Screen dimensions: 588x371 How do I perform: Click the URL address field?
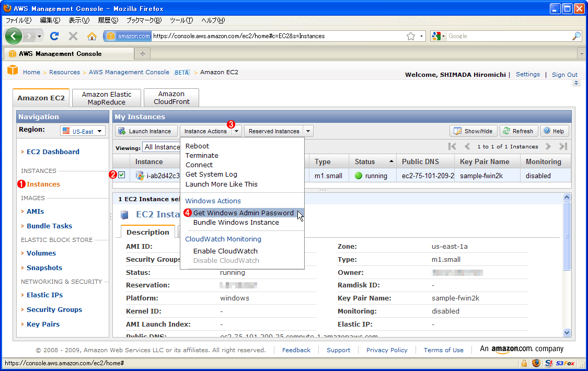pyautogui.click(x=278, y=36)
